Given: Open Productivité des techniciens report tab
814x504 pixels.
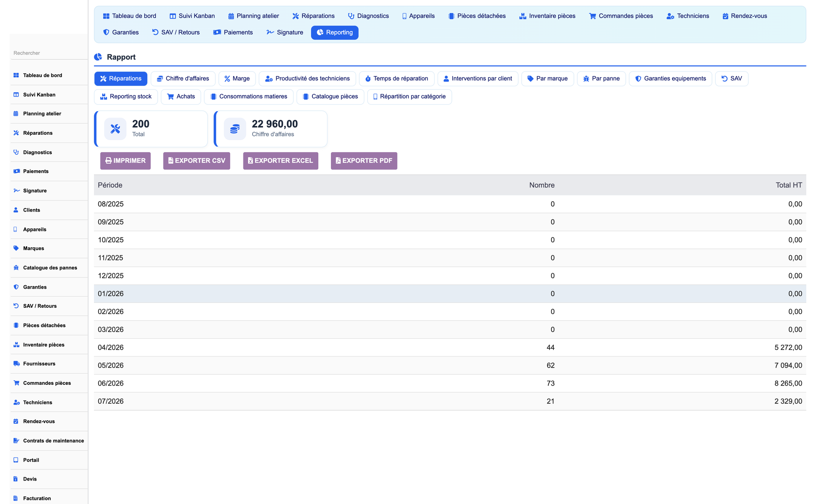Looking at the screenshot, I should (307, 79).
